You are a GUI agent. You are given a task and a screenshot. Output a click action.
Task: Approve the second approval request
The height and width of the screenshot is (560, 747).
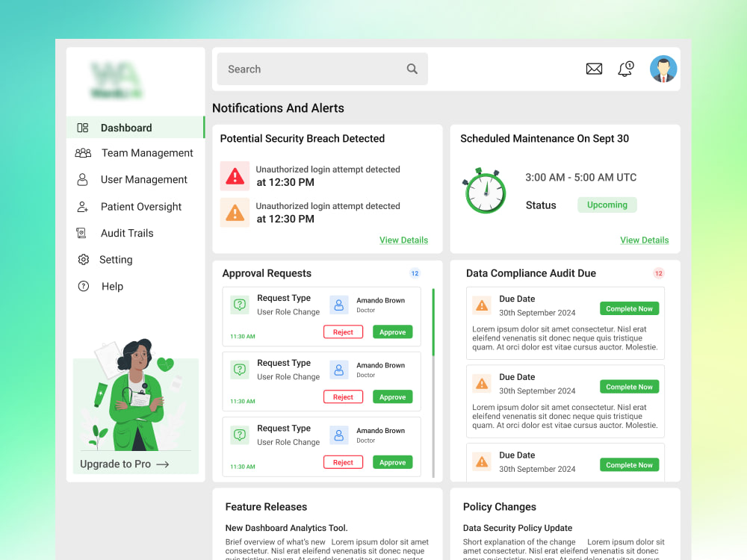click(x=393, y=396)
